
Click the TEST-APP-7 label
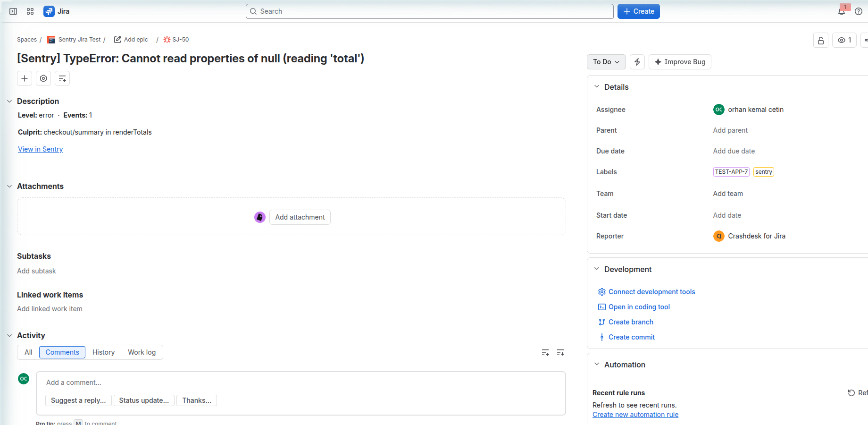[x=731, y=172]
